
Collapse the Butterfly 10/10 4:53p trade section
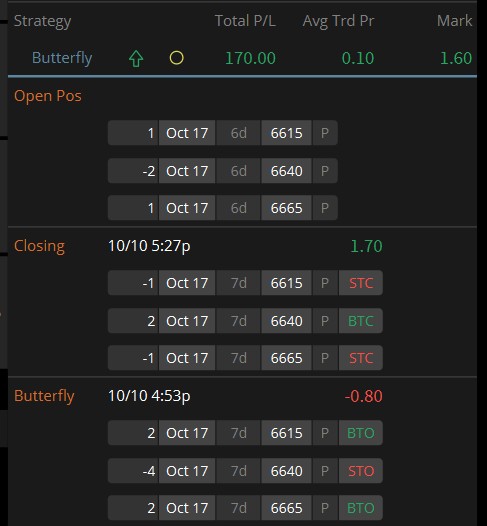pos(44,396)
